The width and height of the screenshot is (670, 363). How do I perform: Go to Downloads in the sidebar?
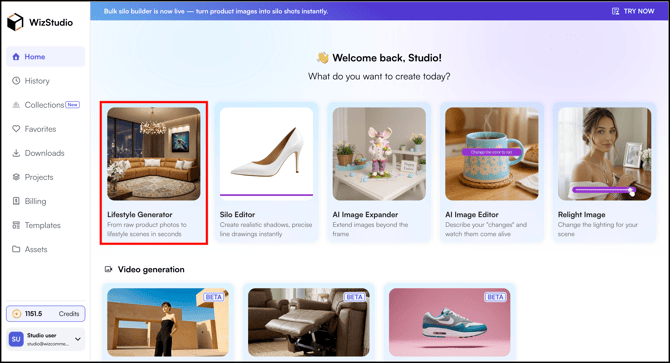(45, 153)
